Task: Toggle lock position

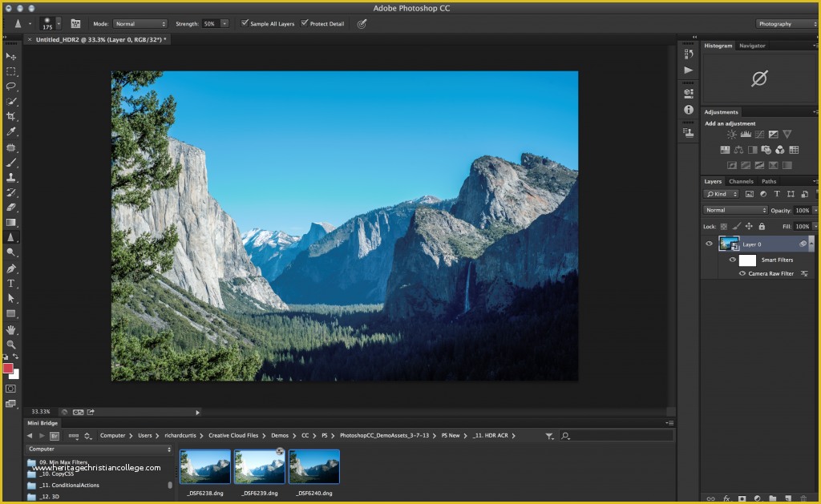Action: (749, 227)
